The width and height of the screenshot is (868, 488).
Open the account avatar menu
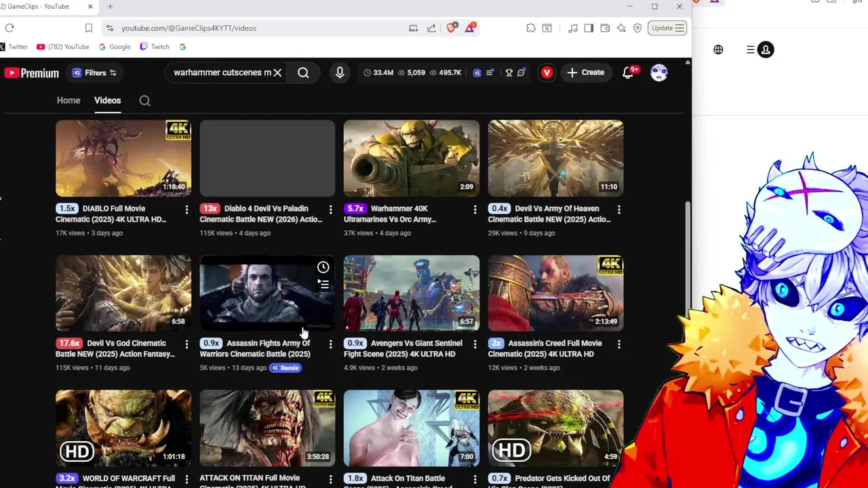pyautogui.click(x=659, y=73)
